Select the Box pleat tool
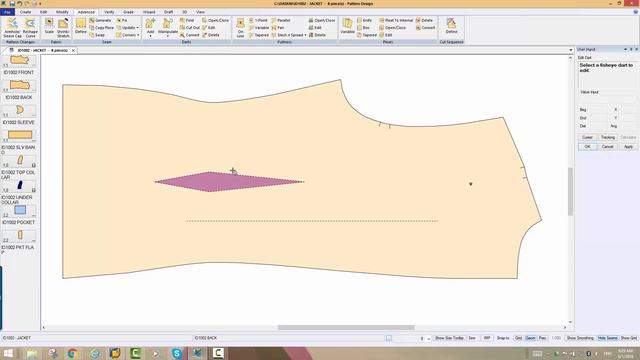640x360 pixels. [x=363, y=28]
